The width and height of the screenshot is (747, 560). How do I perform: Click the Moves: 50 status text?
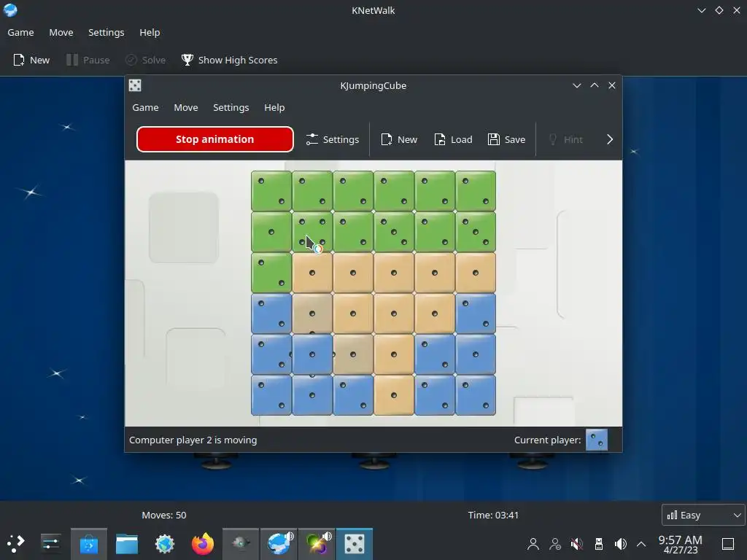coord(164,515)
